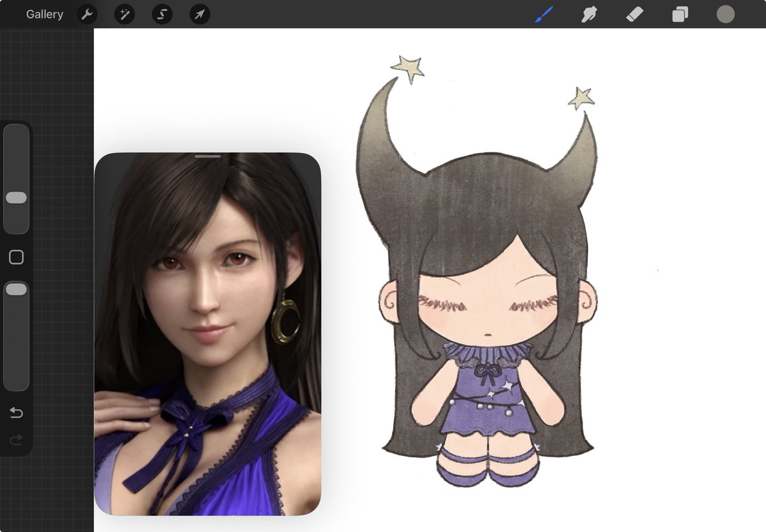Tap the reference photo of the woman
Viewport: 766px width, 532px height.
coord(207,334)
